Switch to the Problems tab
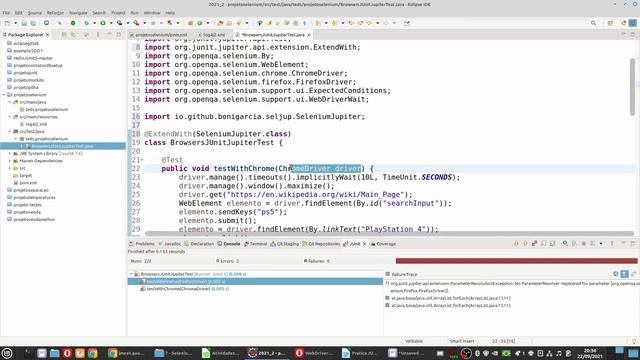The image size is (640, 360). (142, 244)
